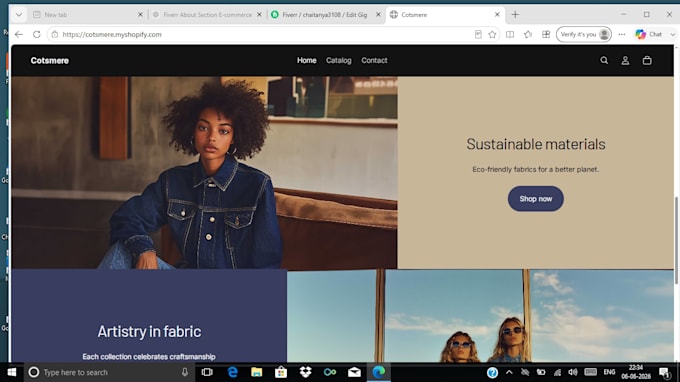Open the account login icon

coord(625,60)
